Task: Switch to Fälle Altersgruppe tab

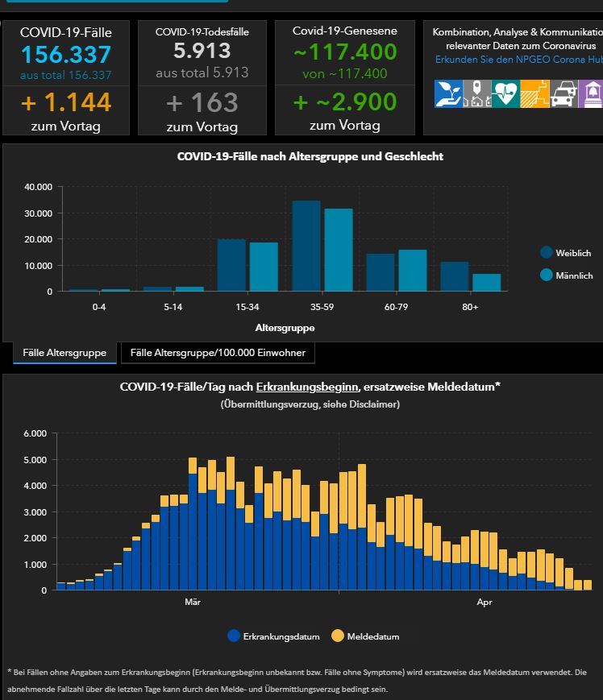Action: (64, 353)
